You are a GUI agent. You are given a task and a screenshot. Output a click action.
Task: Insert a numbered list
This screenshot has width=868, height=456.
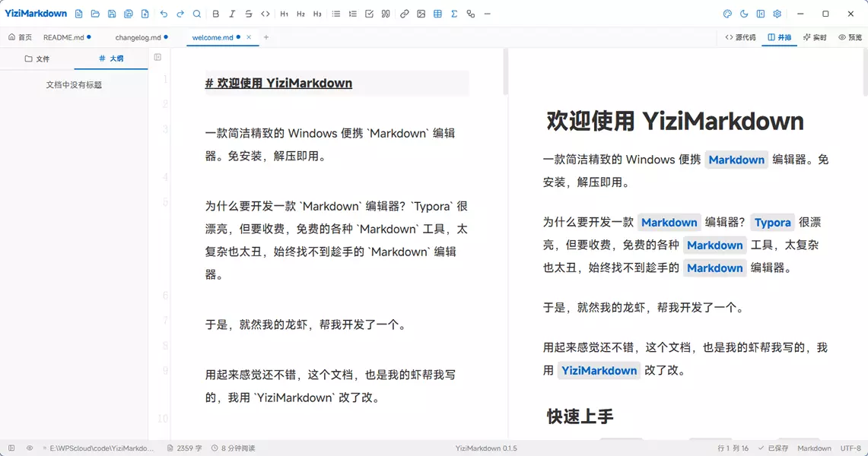point(353,14)
